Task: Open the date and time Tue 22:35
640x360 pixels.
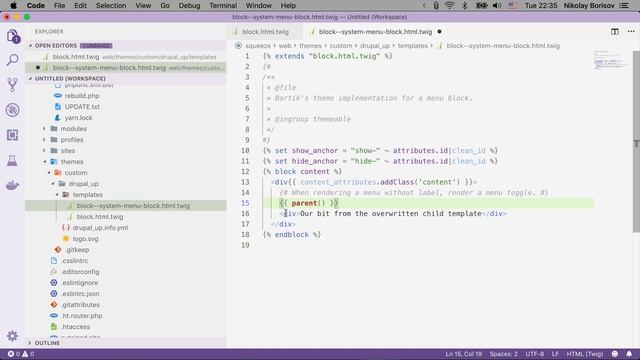Action: 541,5
